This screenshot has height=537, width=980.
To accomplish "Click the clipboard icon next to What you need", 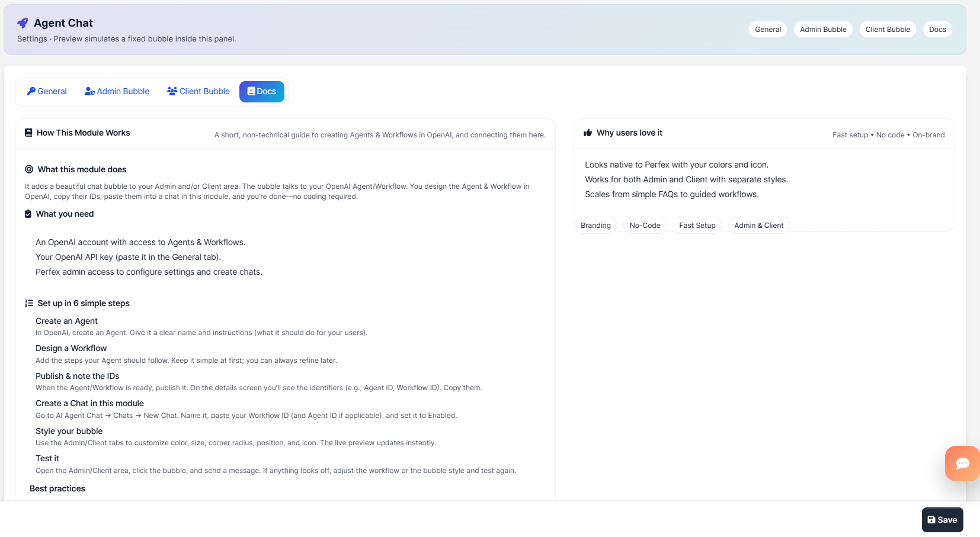I will 28,214.
